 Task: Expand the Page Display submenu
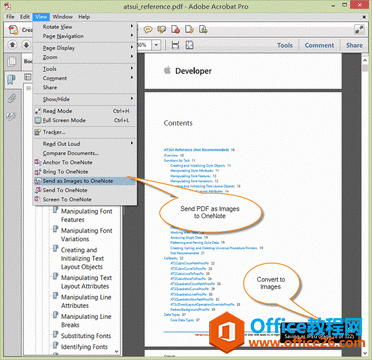pyautogui.click(x=85, y=48)
